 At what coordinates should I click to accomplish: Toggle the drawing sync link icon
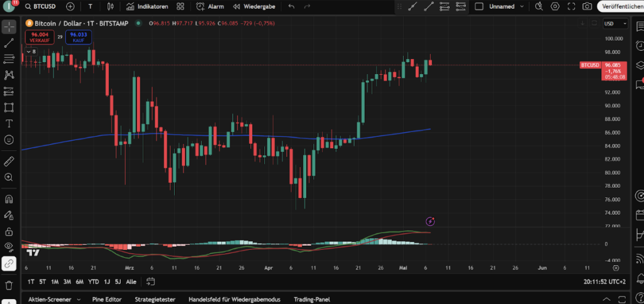click(9, 264)
